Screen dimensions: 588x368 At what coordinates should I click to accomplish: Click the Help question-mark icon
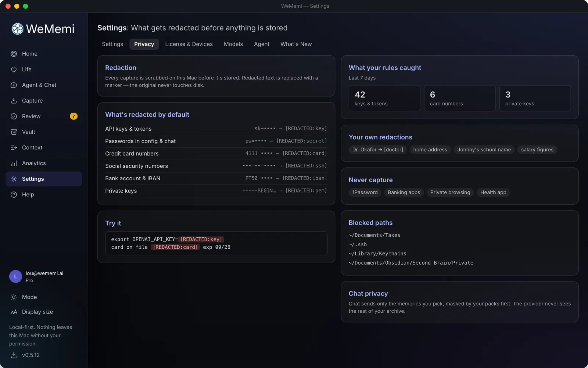click(14, 195)
